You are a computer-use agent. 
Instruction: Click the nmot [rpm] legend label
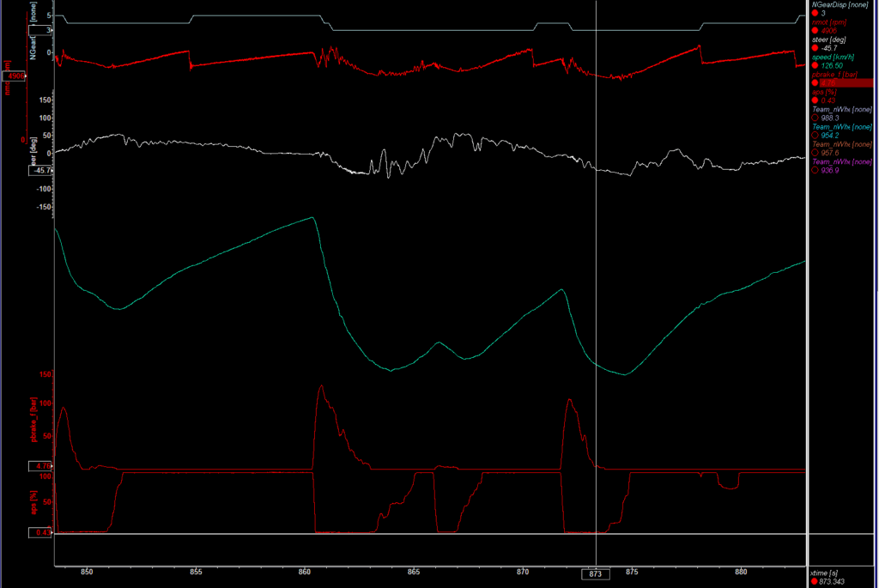(835, 22)
